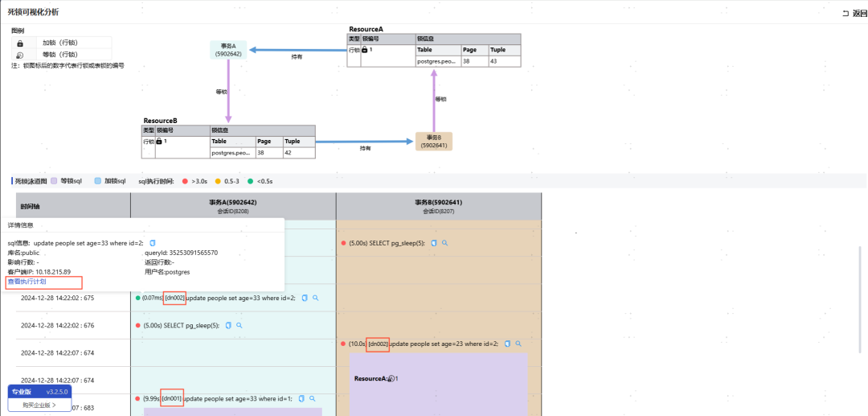This screenshot has width=868, height=416.
Task: Open details for transaction B's SELECT pg_sleep(5)
Action: tap(444, 243)
